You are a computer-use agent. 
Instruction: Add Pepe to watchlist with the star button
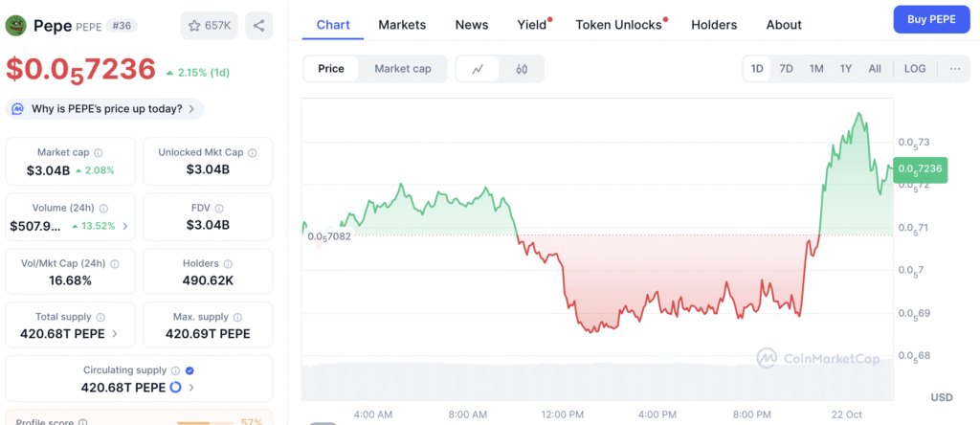[209, 25]
